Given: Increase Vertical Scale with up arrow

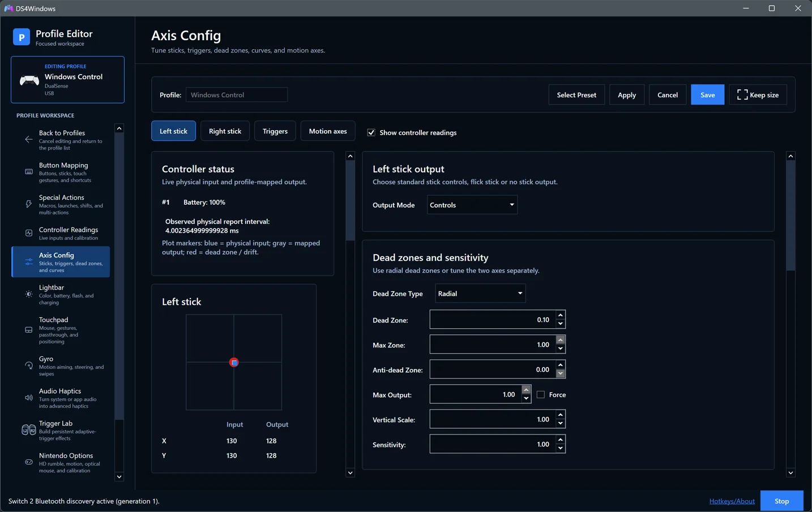Looking at the screenshot, I should [560, 415].
